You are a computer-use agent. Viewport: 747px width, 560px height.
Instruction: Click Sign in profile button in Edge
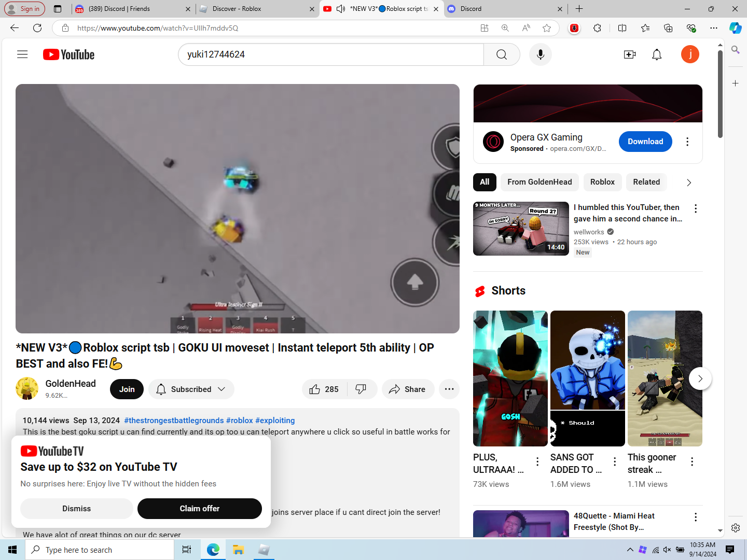pyautogui.click(x=24, y=9)
